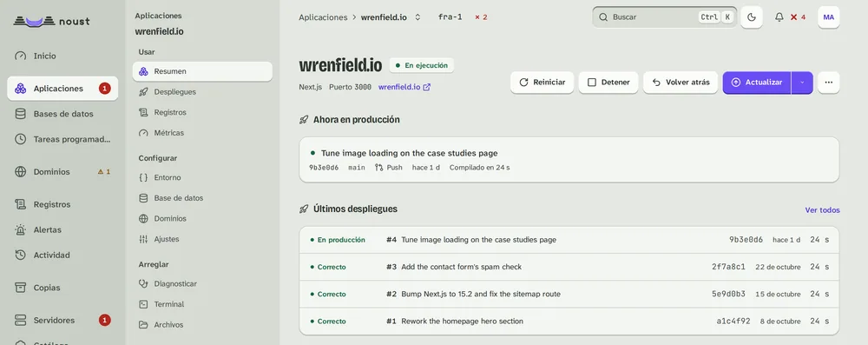The height and width of the screenshot is (345, 868).
Task: Open deployment #1 Rework the homepage row
Action: pos(569,322)
